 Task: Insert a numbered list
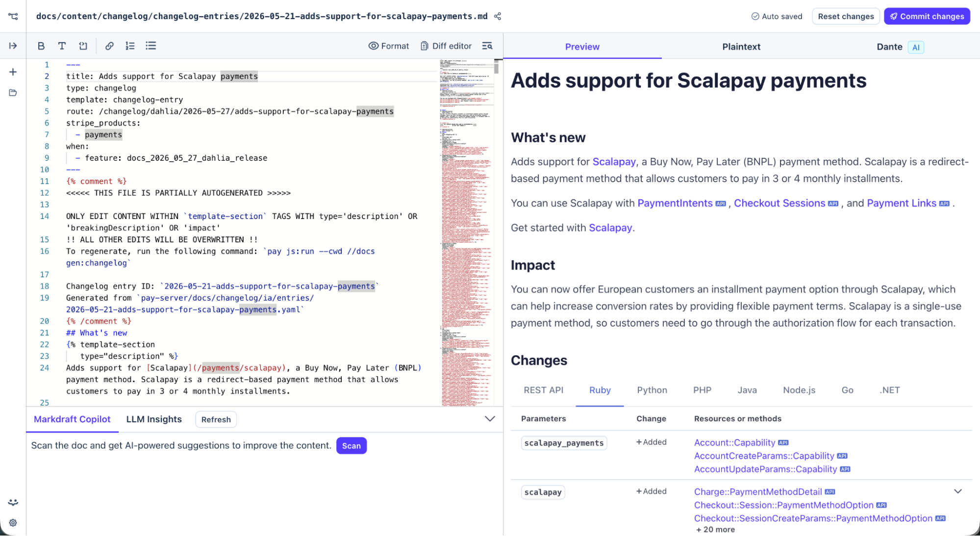tap(130, 46)
